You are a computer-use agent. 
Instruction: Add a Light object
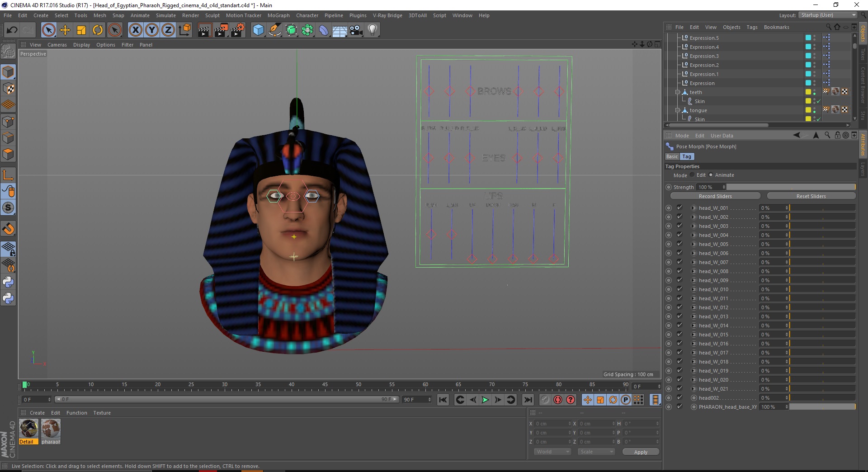pos(373,30)
